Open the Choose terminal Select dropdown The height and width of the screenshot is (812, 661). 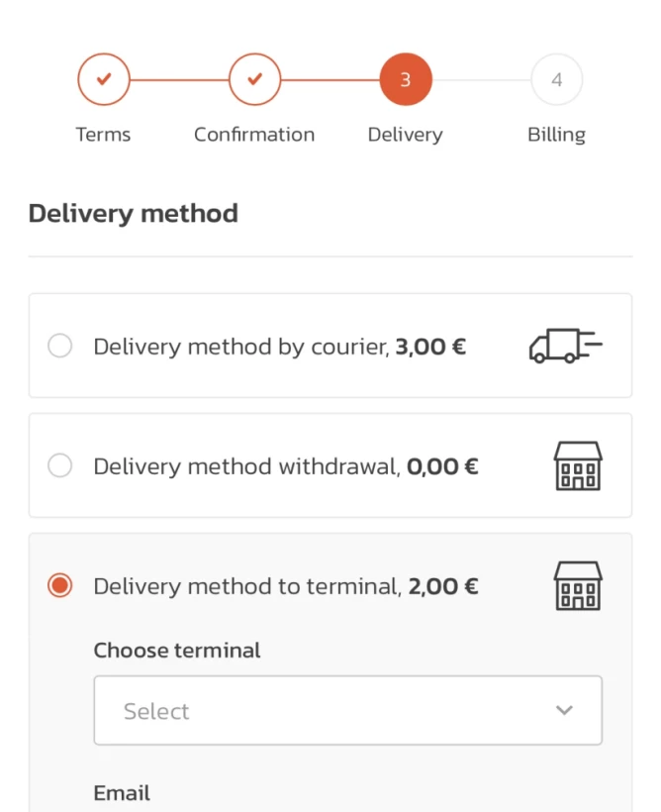(x=347, y=710)
